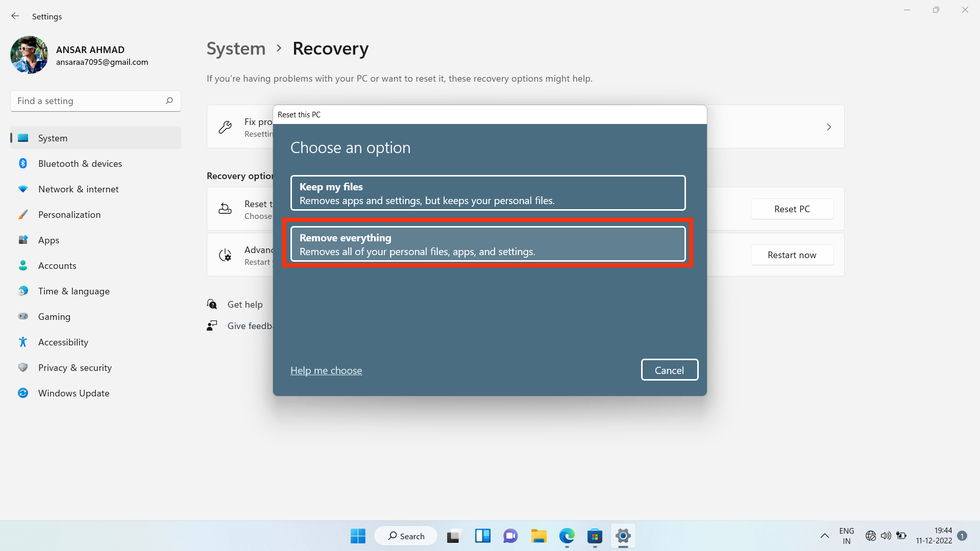
Task: Open Accounts settings panel
Action: (57, 265)
